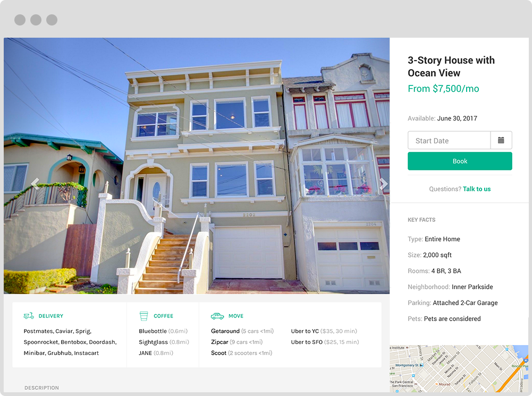Go to previous house photo arrow
Screen dimensions: 532x396
[x=35, y=184]
